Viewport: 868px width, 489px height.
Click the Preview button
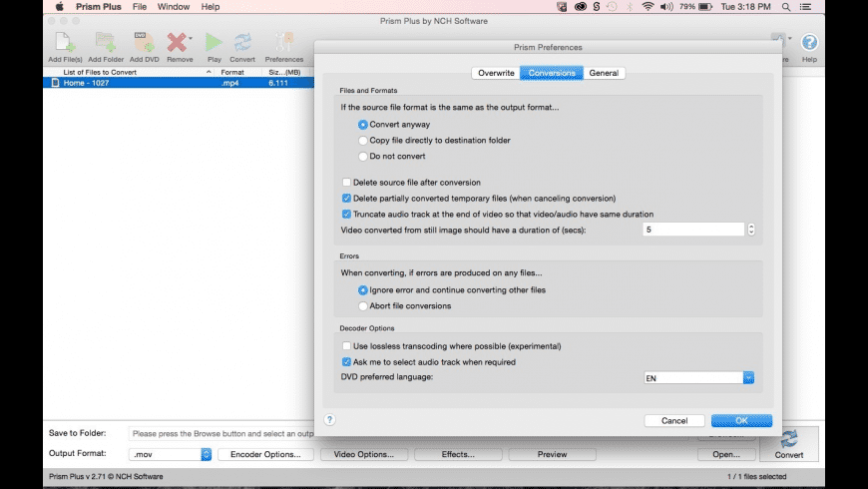[552, 454]
